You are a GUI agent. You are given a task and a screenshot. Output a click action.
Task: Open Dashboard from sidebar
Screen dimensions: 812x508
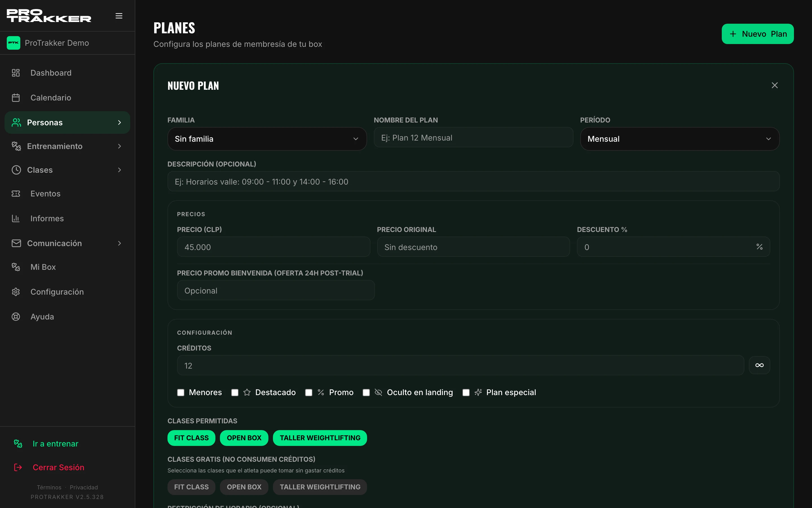(67, 73)
